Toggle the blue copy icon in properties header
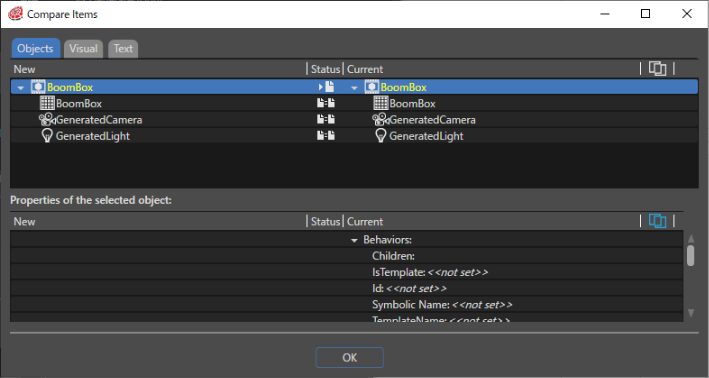The image size is (709, 378). [657, 221]
